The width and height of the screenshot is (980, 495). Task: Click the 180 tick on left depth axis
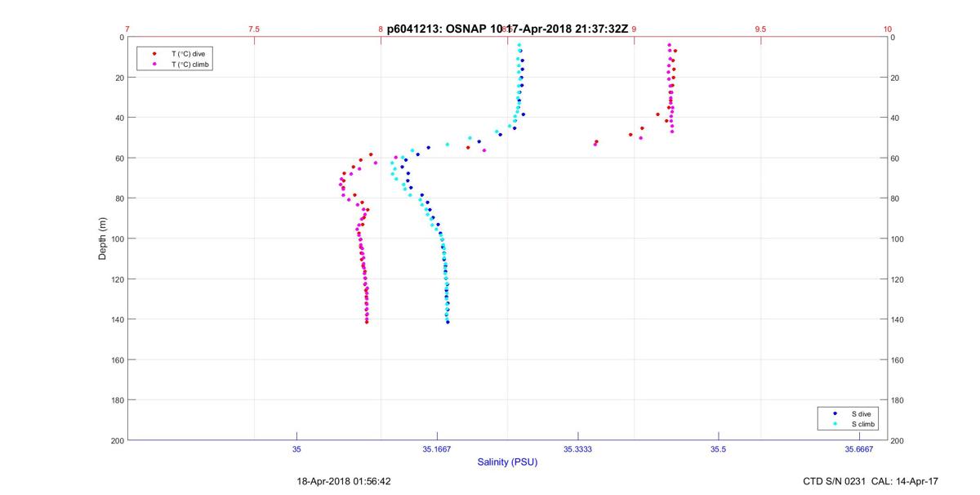coord(117,400)
